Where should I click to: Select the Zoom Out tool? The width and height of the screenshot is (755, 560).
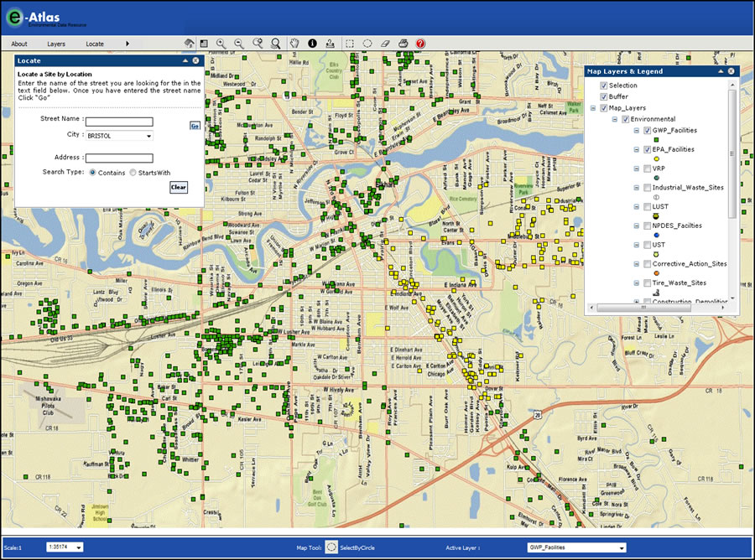coord(238,43)
